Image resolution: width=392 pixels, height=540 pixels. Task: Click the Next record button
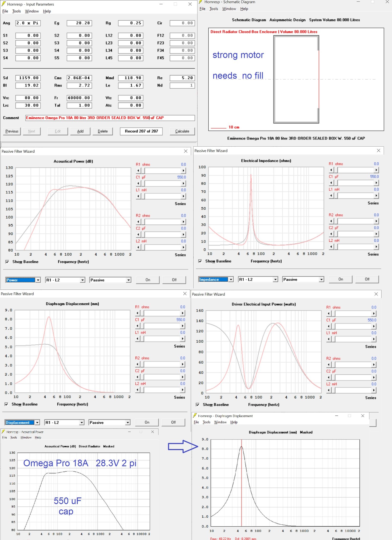pyautogui.click(x=32, y=131)
